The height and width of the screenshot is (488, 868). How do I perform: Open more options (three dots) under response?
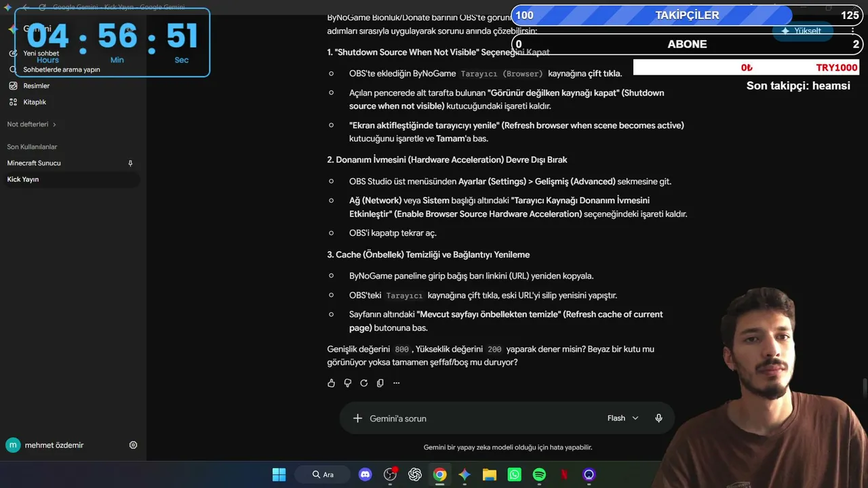click(397, 383)
